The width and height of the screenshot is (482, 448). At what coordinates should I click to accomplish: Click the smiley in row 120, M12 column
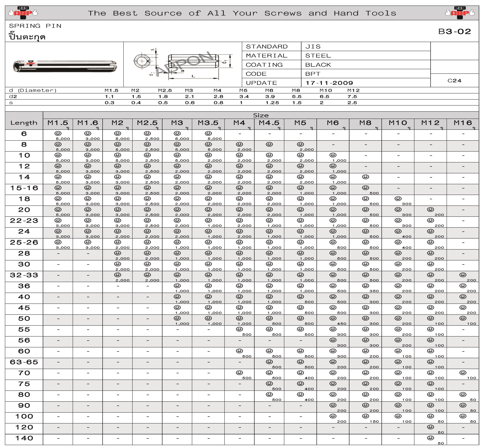point(430,427)
